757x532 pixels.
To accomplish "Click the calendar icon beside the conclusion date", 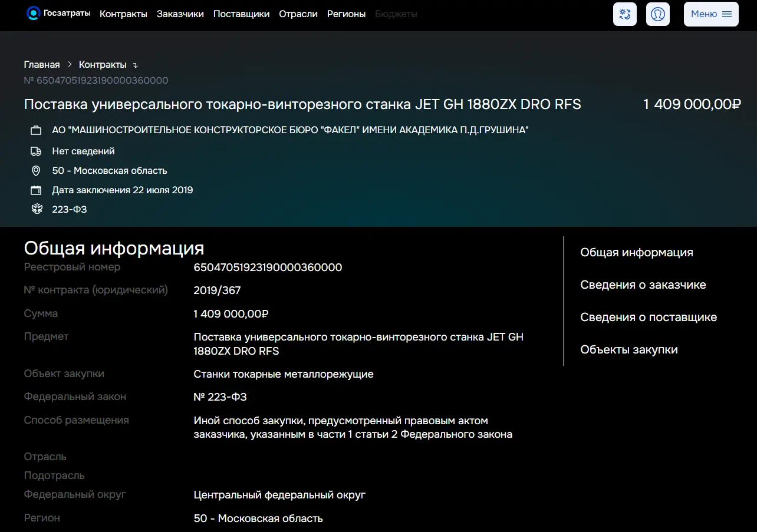I will (36, 190).
